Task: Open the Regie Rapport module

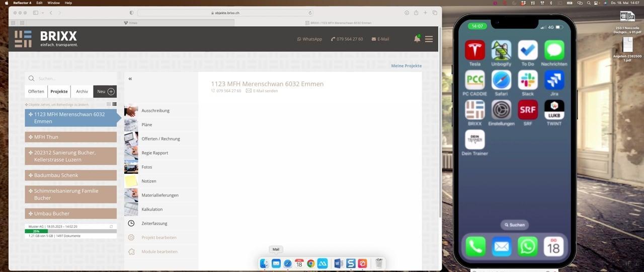Action: (x=161, y=153)
